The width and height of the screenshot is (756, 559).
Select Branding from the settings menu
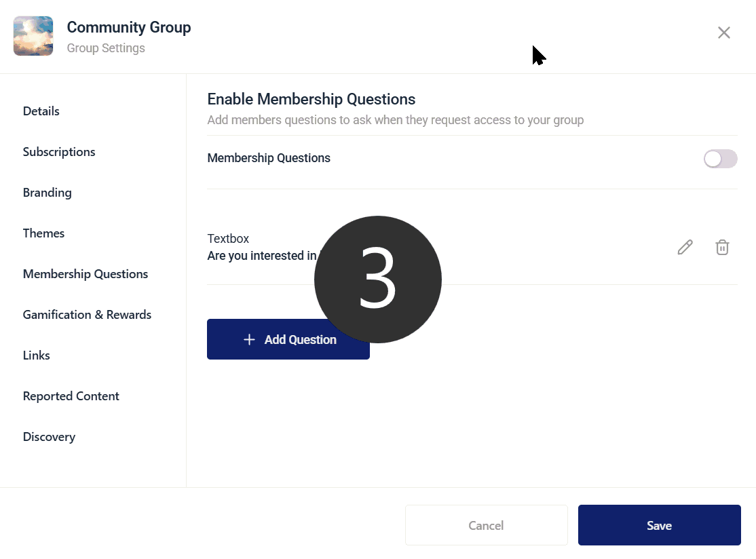(48, 193)
